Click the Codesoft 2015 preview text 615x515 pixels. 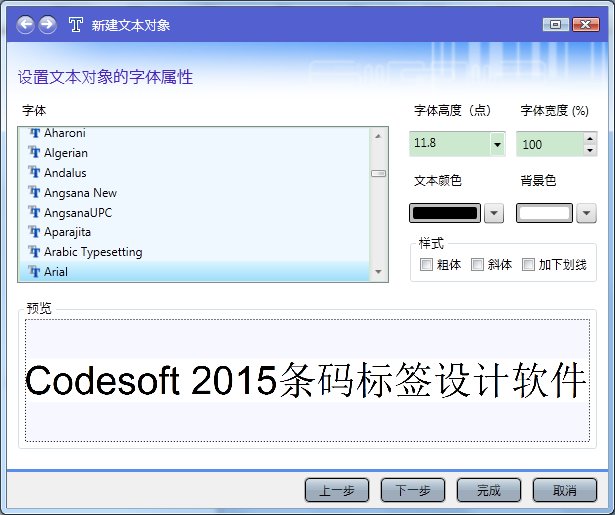pos(306,380)
